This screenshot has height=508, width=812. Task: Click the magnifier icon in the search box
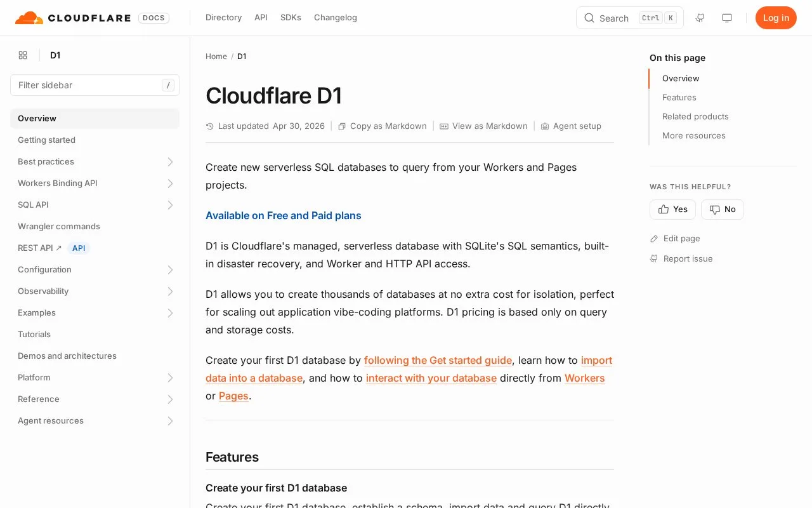pyautogui.click(x=589, y=18)
